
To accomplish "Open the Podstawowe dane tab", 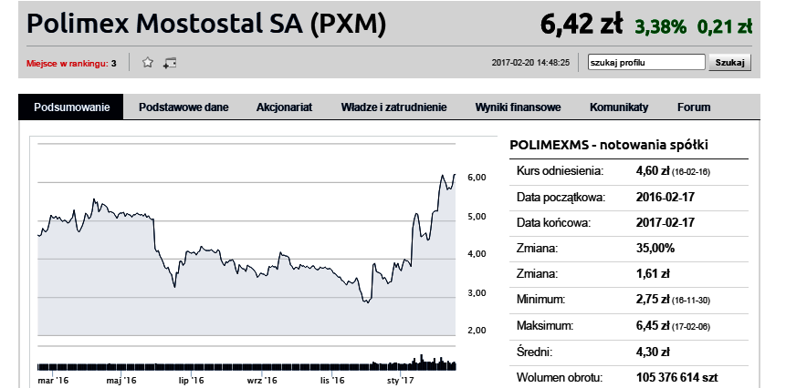I will 183,107.
